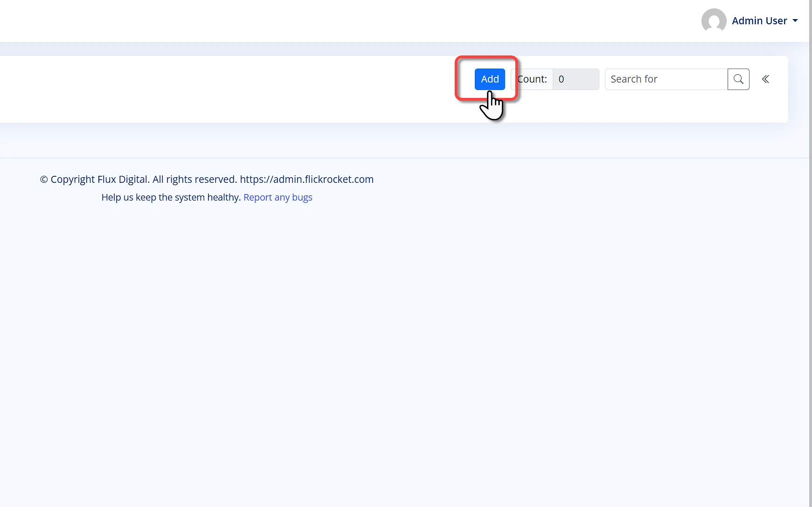Select the Count value field showing 0
812x507 pixels.
576,79
